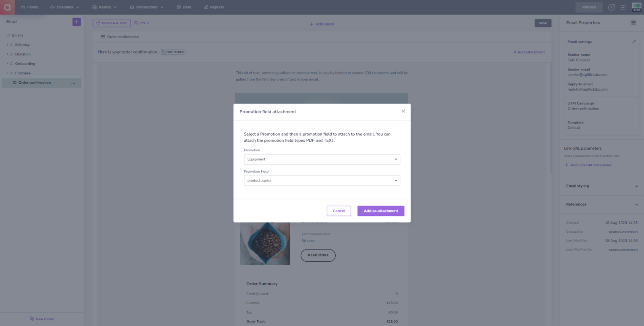
Task: Close the Promotion field attachment dialog
Action: click(403, 111)
